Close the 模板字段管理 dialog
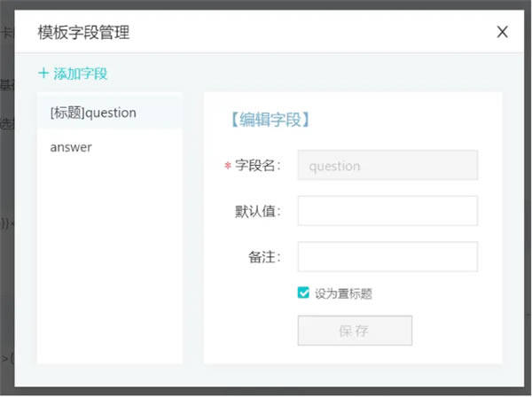The image size is (532, 398). (502, 32)
